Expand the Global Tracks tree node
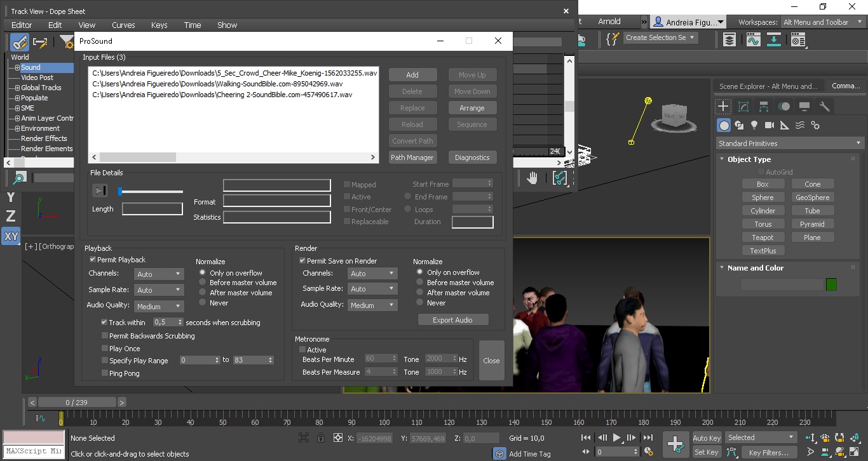 pyautogui.click(x=17, y=88)
